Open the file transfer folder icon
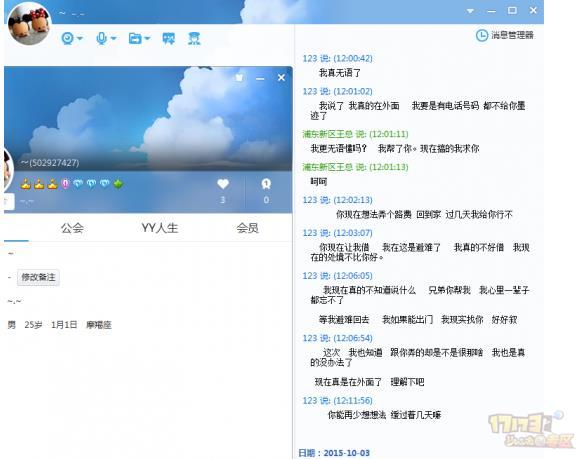Screen dimensions: 581x459 click(135, 38)
